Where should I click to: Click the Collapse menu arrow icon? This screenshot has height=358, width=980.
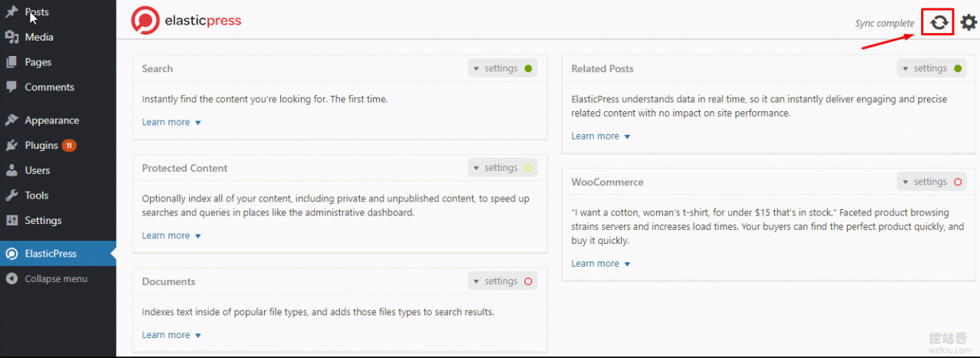point(11,279)
